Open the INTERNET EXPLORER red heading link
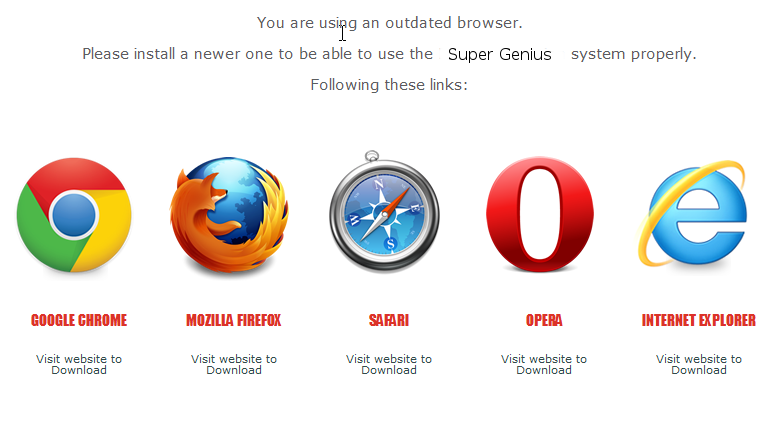 tap(699, 320)
